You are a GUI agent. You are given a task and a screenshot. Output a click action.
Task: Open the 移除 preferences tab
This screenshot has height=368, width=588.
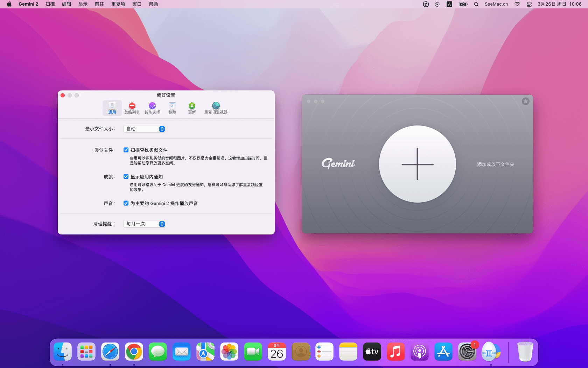click(x=172, y=108)
